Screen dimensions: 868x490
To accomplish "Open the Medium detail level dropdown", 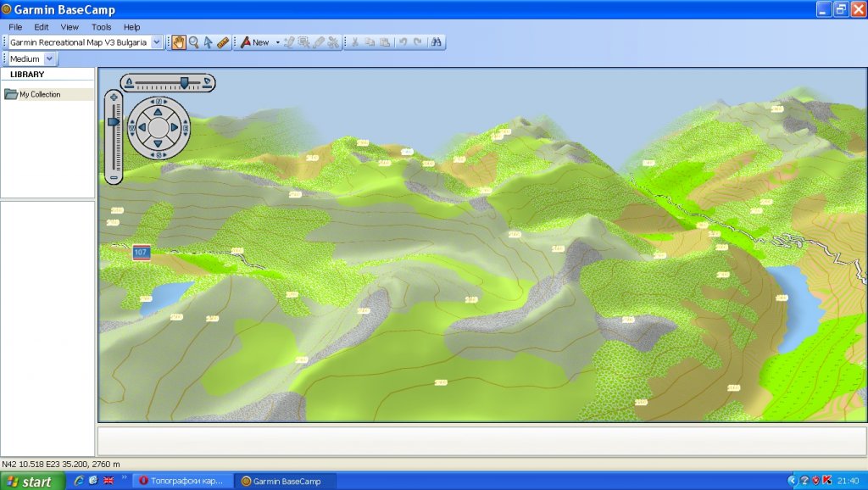I will click(49, 58).
